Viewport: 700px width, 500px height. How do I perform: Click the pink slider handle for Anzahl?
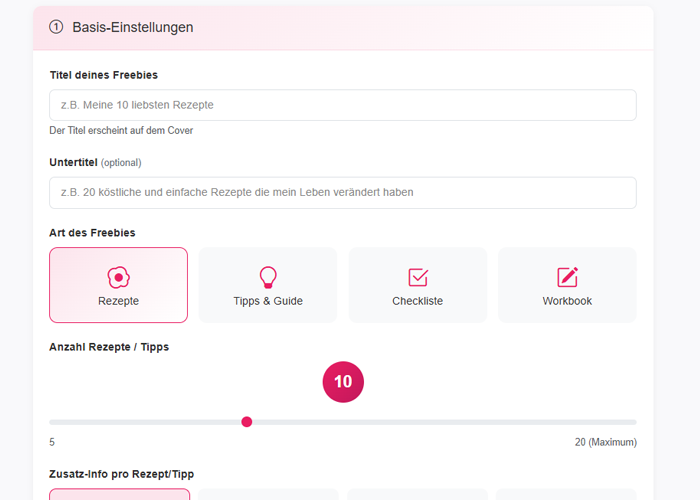247,422
